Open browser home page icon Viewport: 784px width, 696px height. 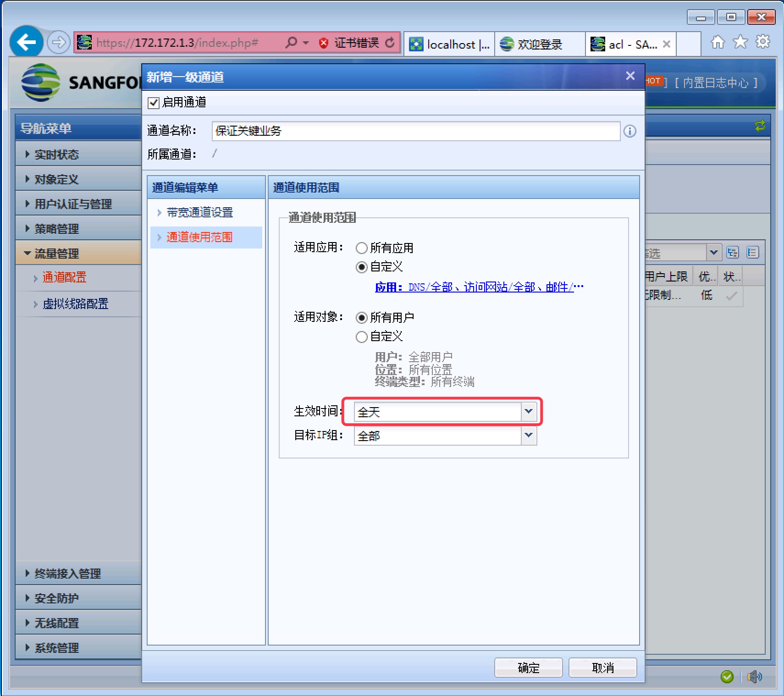pos(718,42)
